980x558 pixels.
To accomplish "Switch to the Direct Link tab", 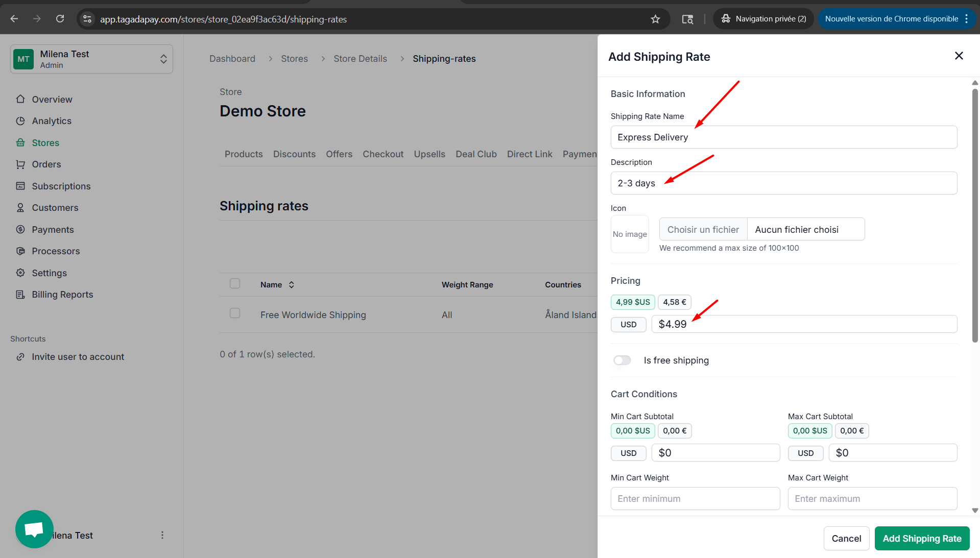I will pyautogui.click(x=530, y=154).
